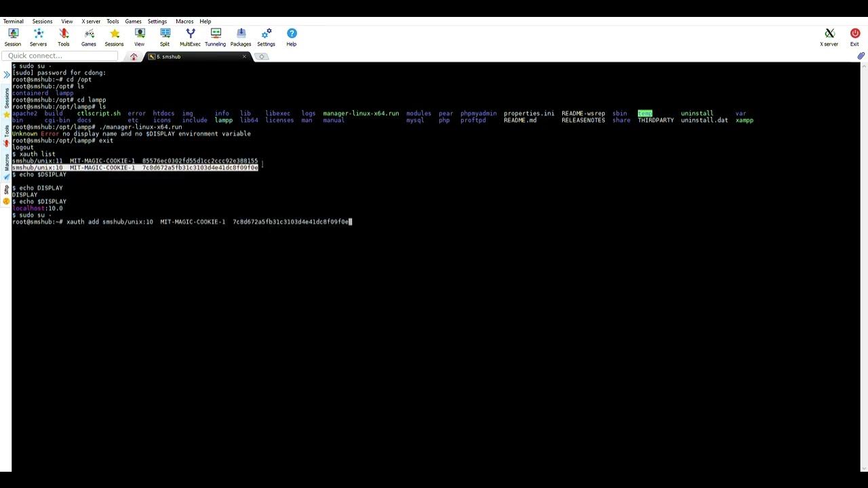The width and height of the screenshot is (868, 488).
Task: Expand the sidebar with double-arrow icon
Action: [6, 74]
